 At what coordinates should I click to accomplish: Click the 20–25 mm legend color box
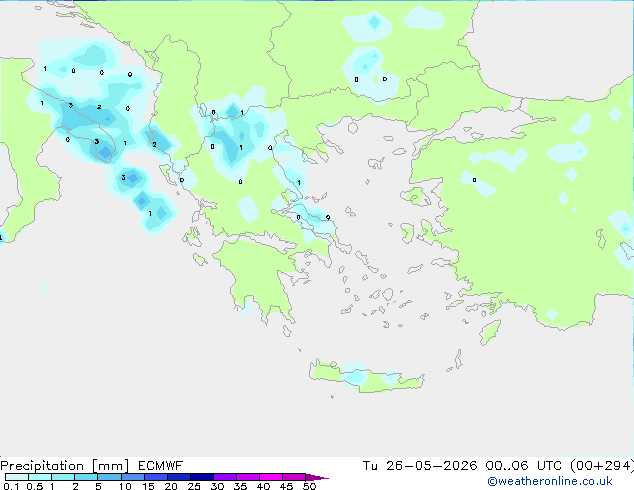[x=178, y=477]
